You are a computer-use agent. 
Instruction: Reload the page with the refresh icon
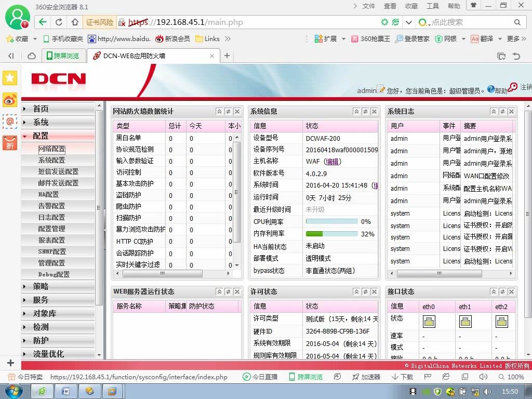point(59,22)
